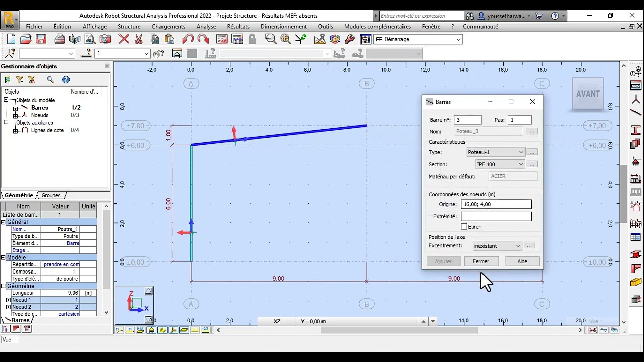Paste with the clipboard icon
The image size is (644, 362).
pyautogui.click(x=170, y=39)
